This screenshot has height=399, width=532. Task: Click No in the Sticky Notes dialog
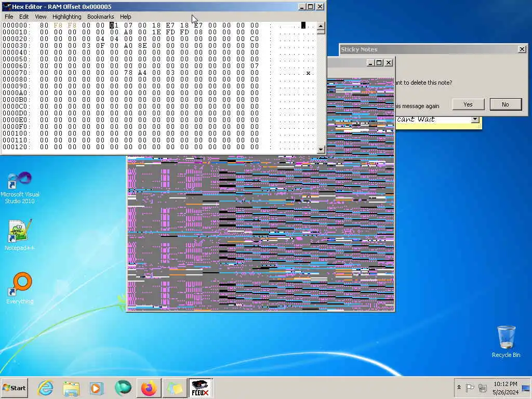pyautogui.click(x=506, y=104)
